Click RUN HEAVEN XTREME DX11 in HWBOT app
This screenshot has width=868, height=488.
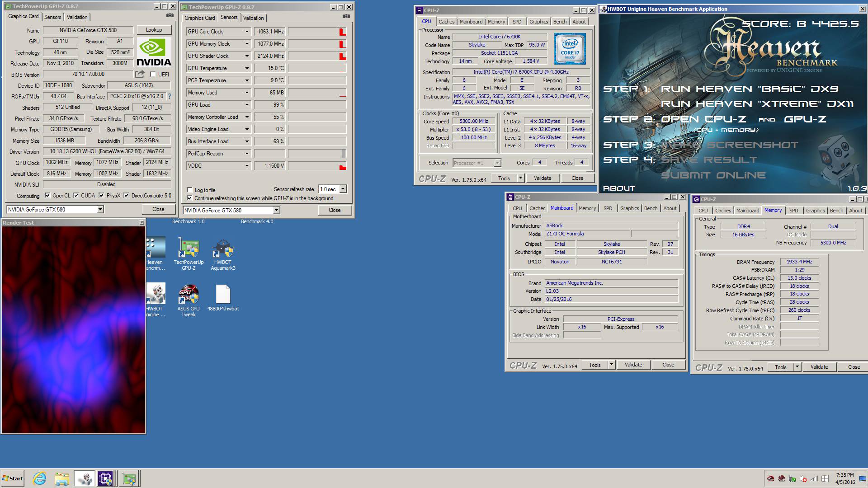tap(757, 104)
